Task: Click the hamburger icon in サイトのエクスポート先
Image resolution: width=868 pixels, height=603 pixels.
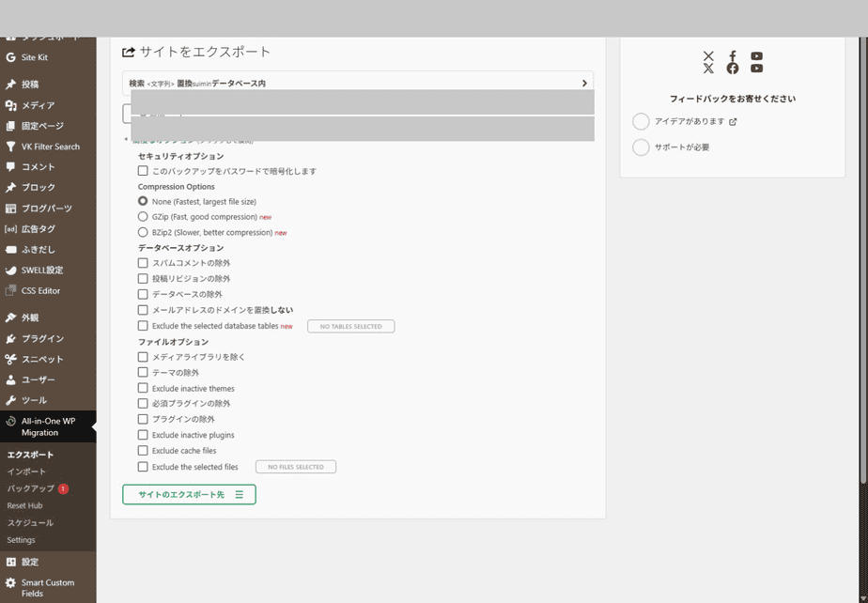Action: point(240,494)
